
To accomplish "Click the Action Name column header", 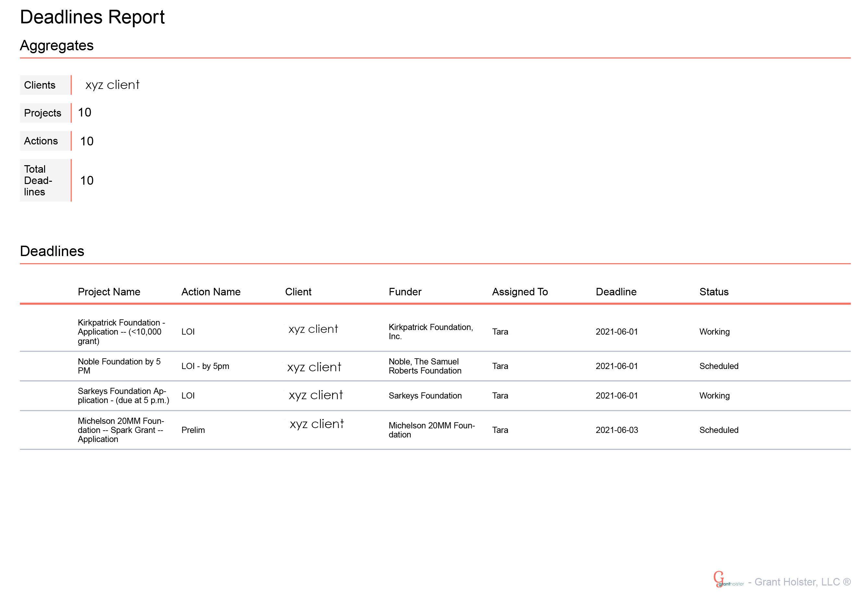I will click(211, 292).
